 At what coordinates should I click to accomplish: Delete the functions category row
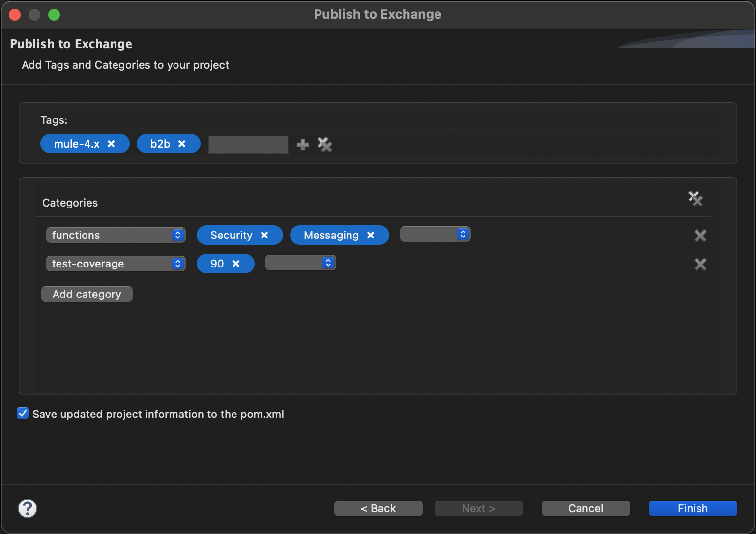pyautogui.click(x=700, y=236)
